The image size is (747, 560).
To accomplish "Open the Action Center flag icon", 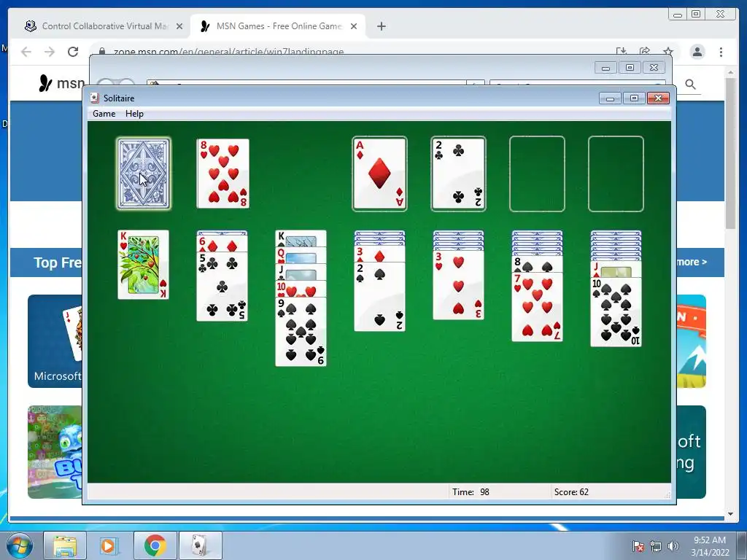I will tap(638, 546).
